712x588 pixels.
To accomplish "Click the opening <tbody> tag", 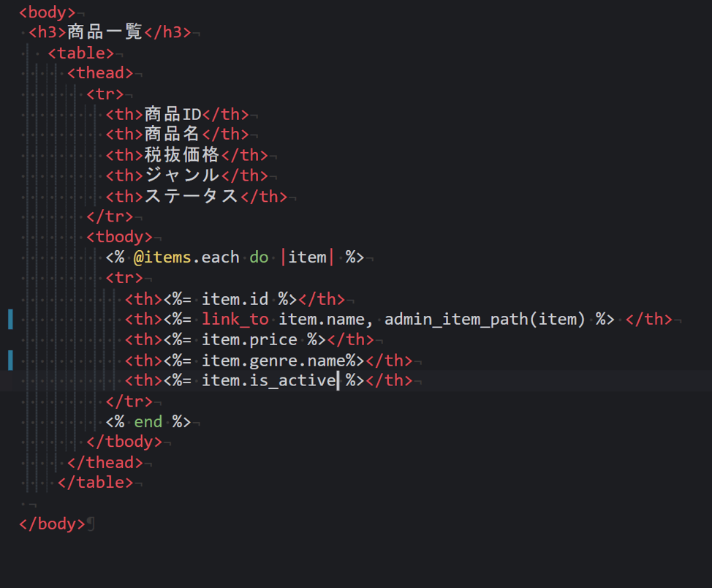I will pyautogui.click(x=119, y=237).
